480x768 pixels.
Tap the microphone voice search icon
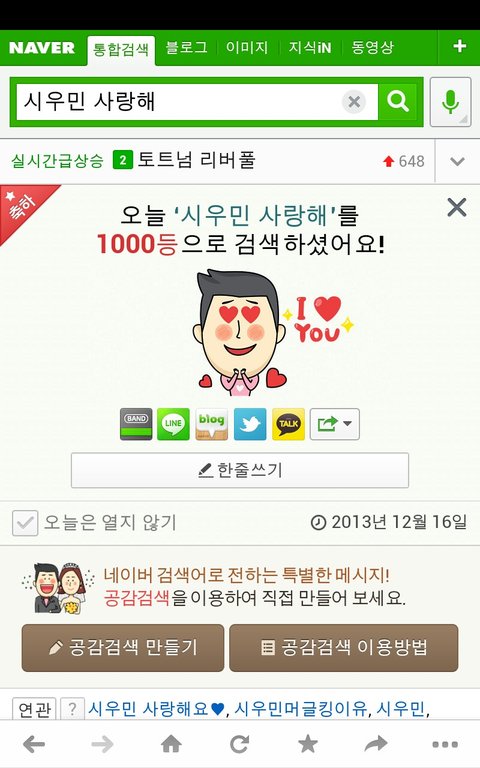(x=451, y=102)
